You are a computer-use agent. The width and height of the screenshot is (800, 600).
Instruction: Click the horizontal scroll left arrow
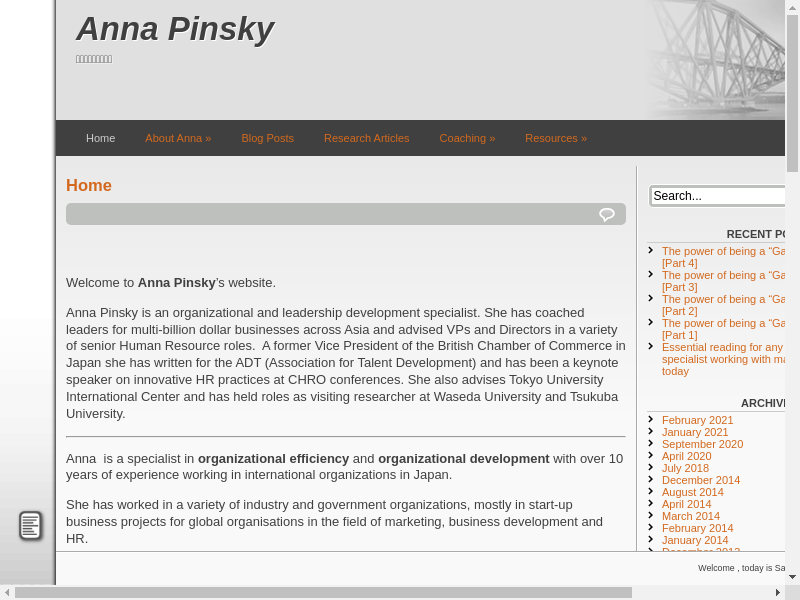[7, 592]
